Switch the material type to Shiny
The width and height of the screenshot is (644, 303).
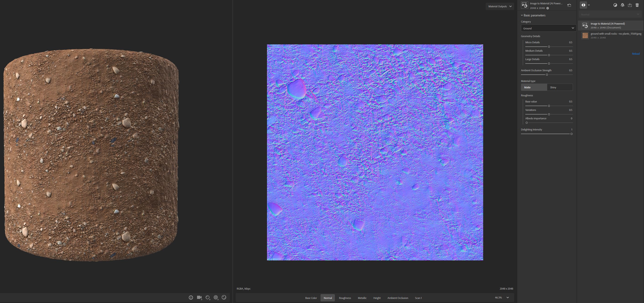coord(560,87)
